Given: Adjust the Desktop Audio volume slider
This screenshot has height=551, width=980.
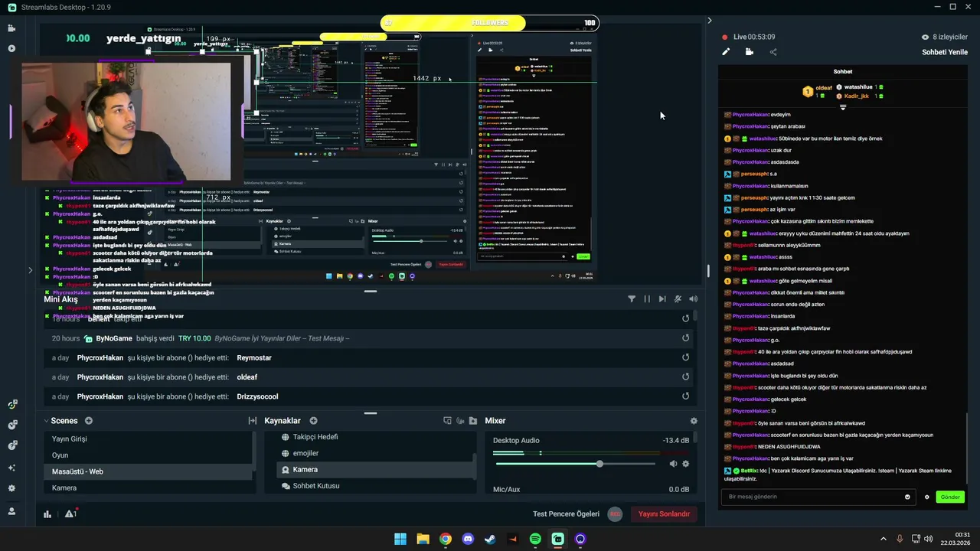Looking at the screenshot, I should tap(600, 464).
